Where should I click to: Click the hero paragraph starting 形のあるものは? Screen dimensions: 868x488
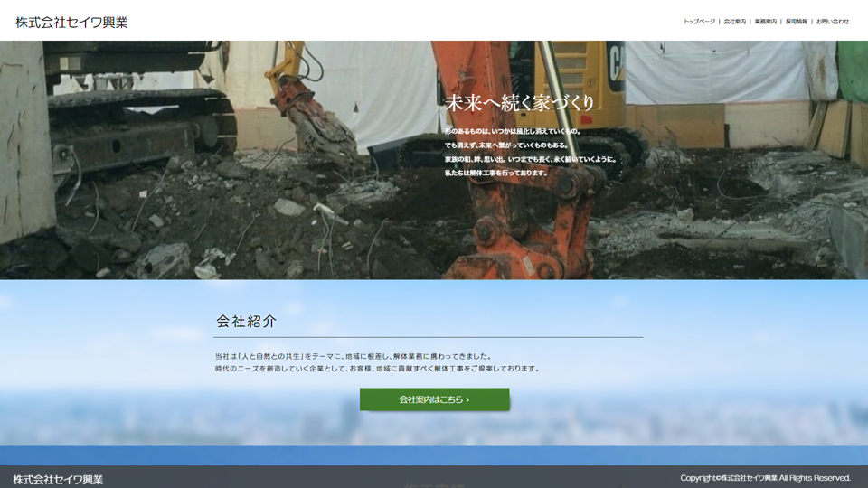513,131
